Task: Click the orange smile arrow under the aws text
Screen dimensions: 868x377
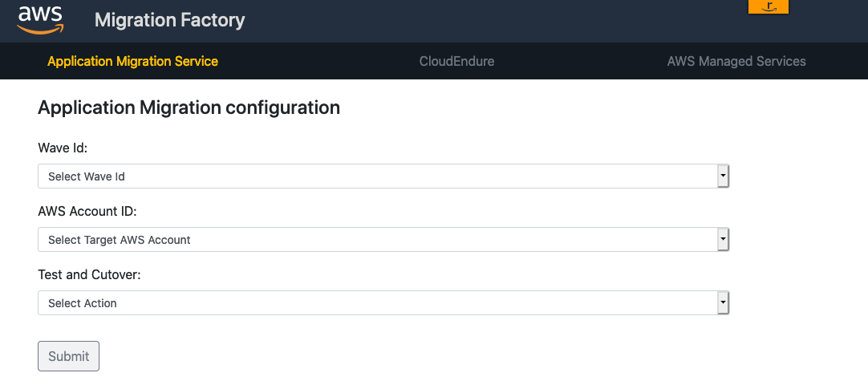Action: pyautogui.click(x=41, y=30)
